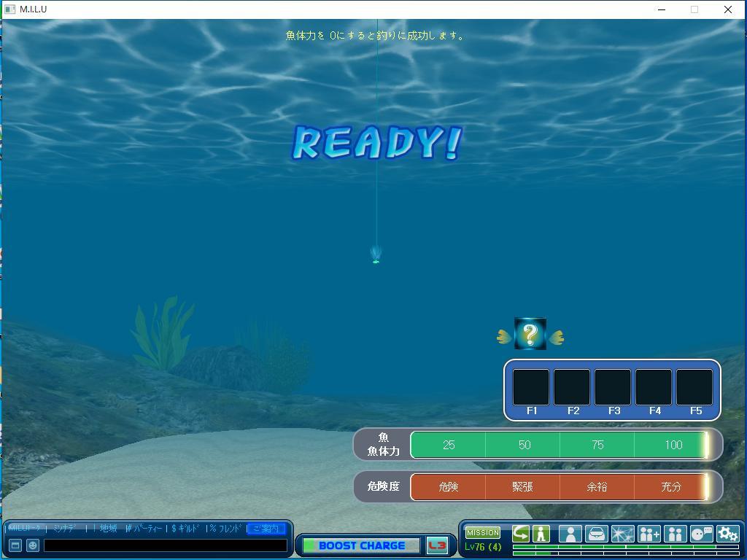Open the chat bubble face icon
This screenshot has height=560, width=747.
click(701, 534)
